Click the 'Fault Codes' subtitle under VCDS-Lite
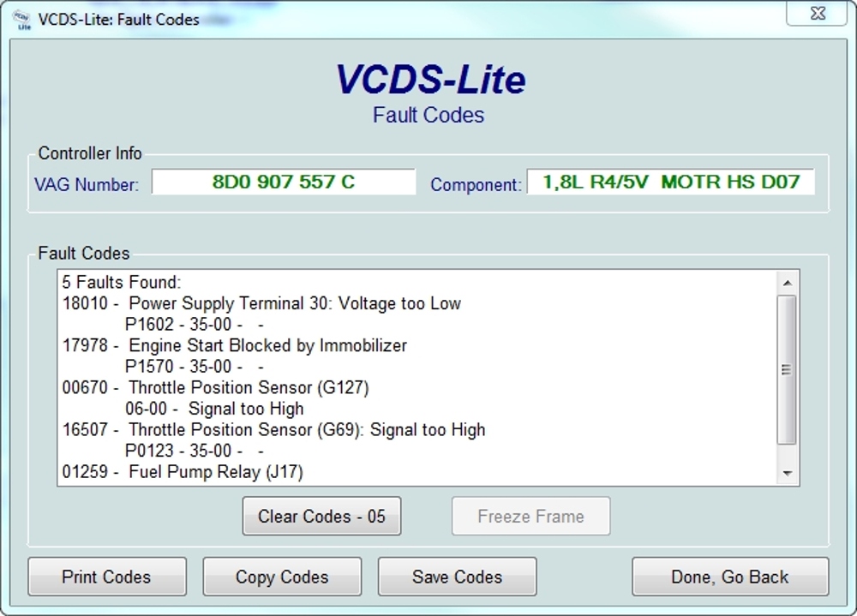Viewport: 857px width, 616px height. click(x=428, y=116)
